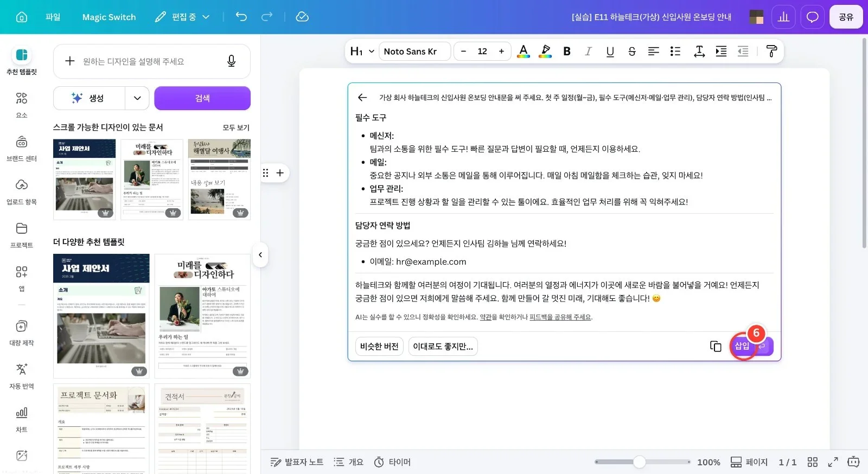Viewport: 868px width, 474px height.
Task: Open the 파일 menu
Action: (53, 17)
